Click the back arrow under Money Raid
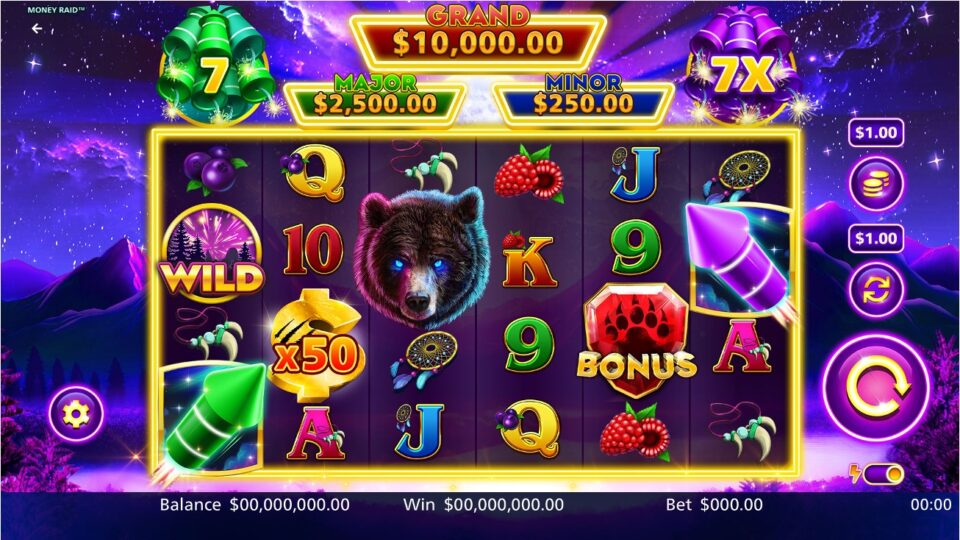This screenshot has height=540, width=960. 37,28
